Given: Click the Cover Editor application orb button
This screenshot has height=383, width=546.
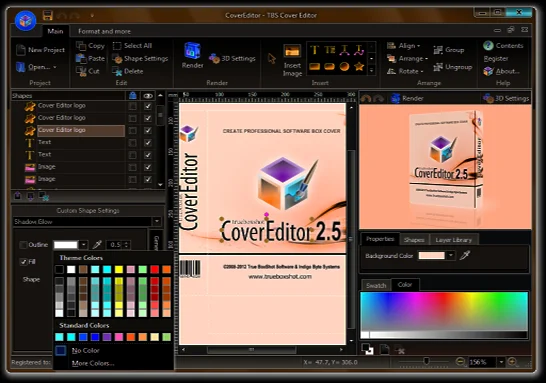Looking at the screenshot, I should [25, 21].
